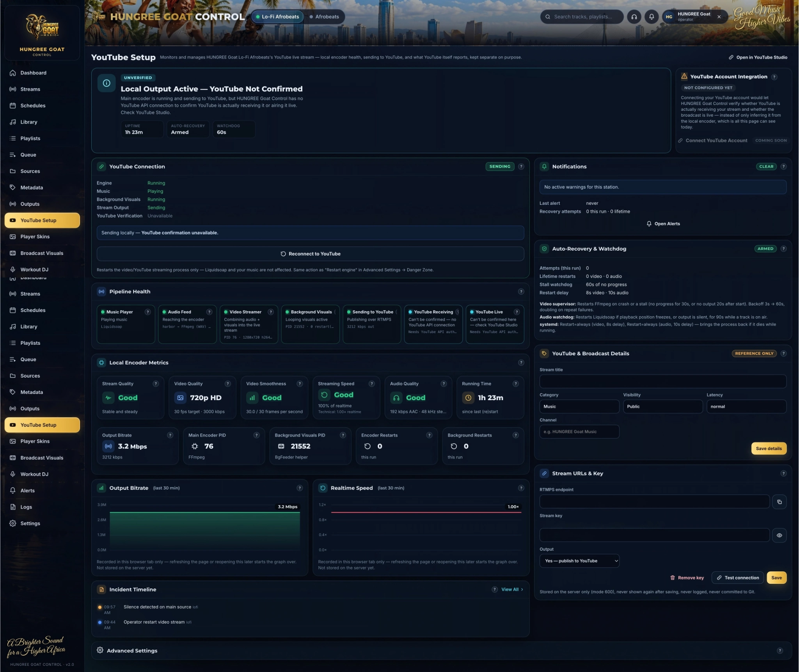Click Open Alerts in Notifications panel
This screenshot has height=672, width=799.
coord(663,224)
